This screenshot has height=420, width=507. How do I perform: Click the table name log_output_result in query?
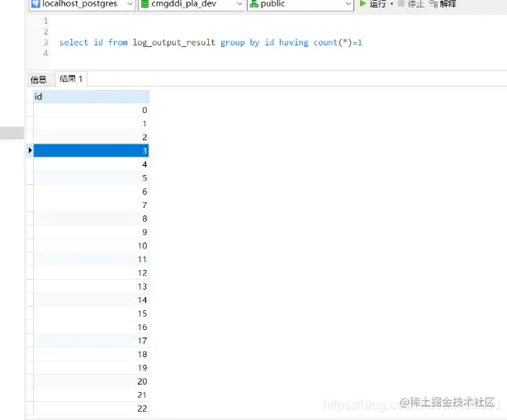pyautogui.click(x=174, y=43)
